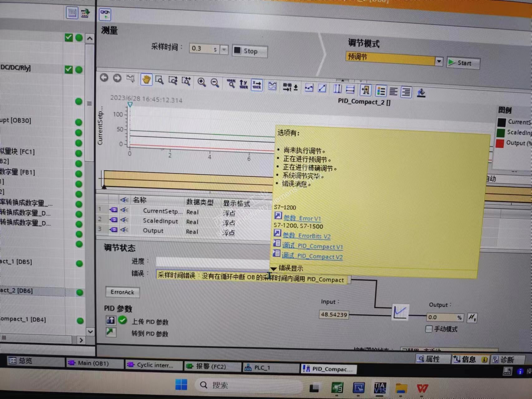Select the hand pan tool
The height and width of the screenshot is (399, 532).
[x=146, y=79]
